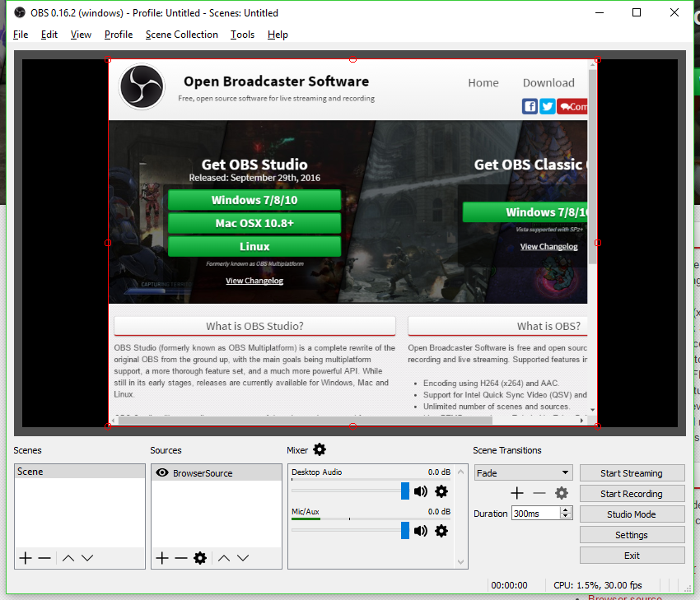Image resolution: width=700 pixels, height=600 pixels.
Task: Open the Fade transition dropdown
Action: pyautogui.click(x=523, y=473)
